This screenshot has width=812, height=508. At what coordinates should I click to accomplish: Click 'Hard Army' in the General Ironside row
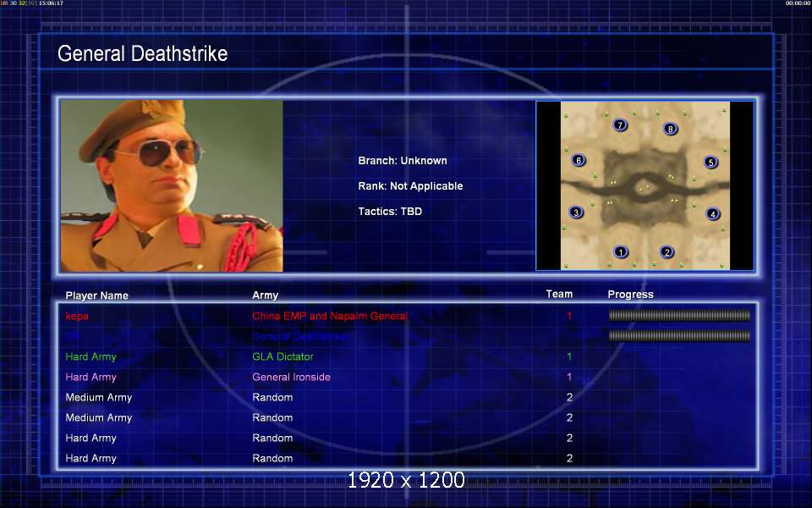coord(91,377)
